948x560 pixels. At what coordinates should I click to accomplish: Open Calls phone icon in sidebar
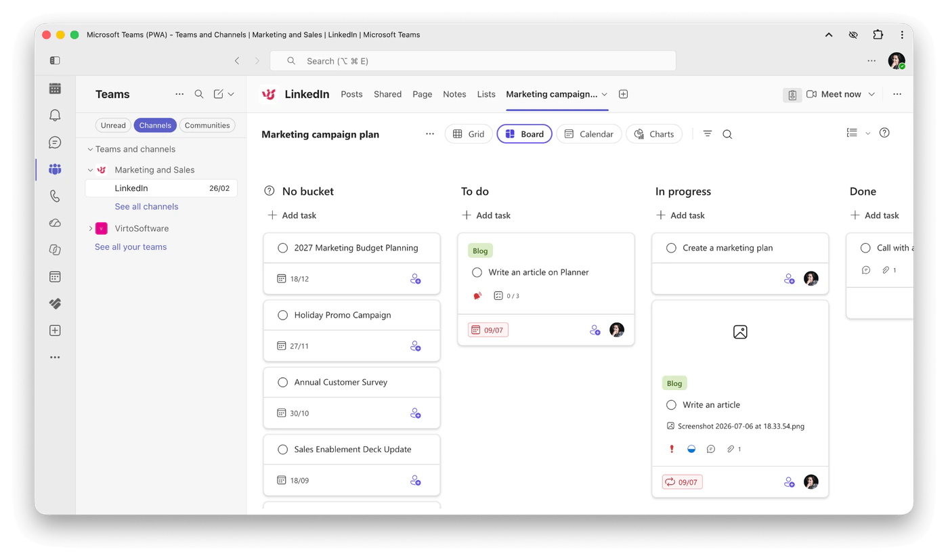[x=55, y=196]
